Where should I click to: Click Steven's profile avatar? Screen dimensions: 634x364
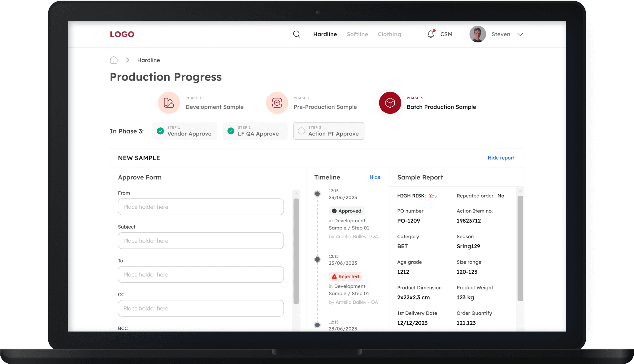click(477, 34)
